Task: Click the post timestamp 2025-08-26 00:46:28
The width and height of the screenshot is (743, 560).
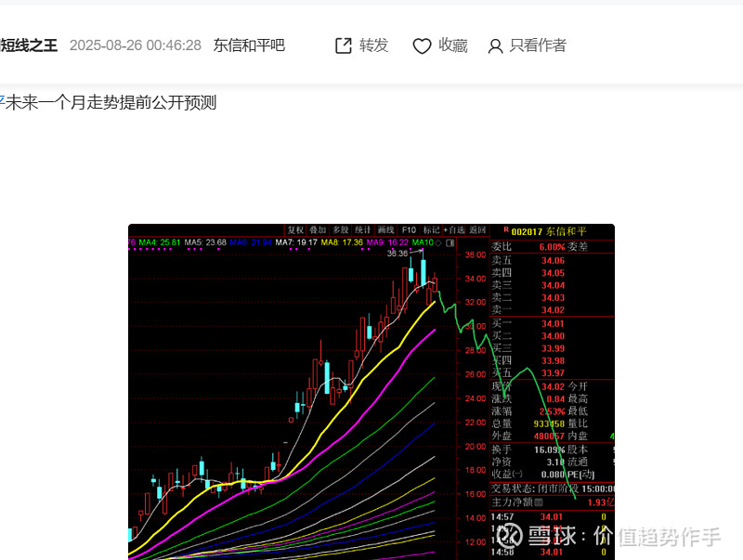Action: 136,46
